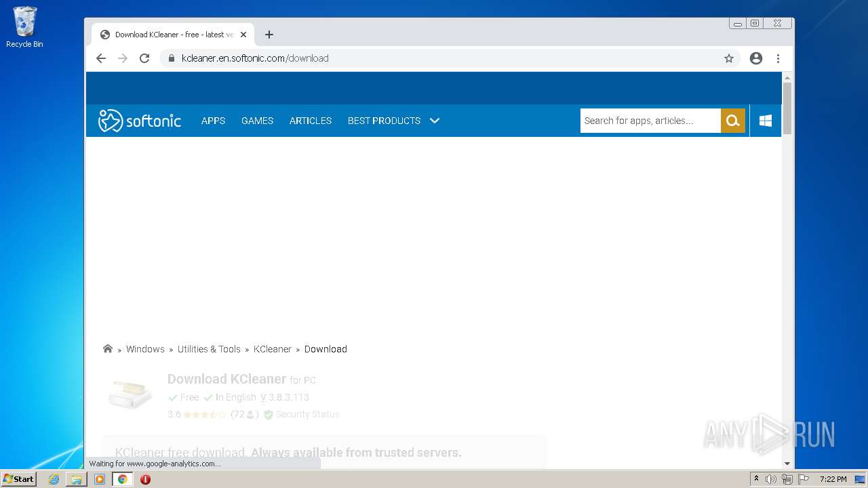Select the Windows platform icon
This screenshot has height=488, width=868.
coord(766,121)
